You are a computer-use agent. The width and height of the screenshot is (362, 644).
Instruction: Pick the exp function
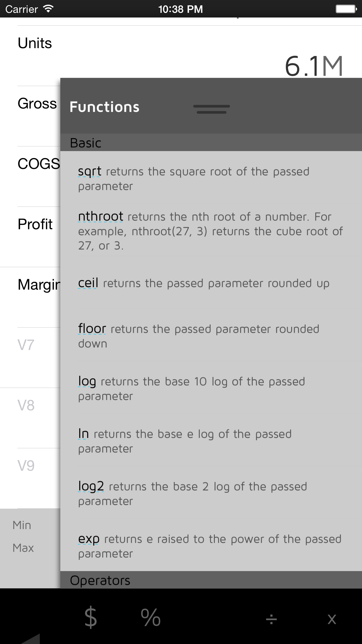click(x=89, y=539)
